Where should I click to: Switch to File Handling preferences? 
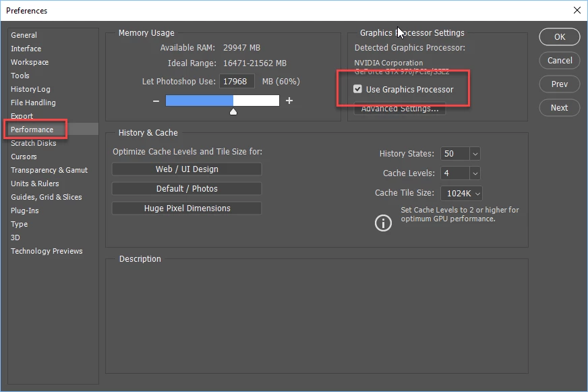click(33, 103)
